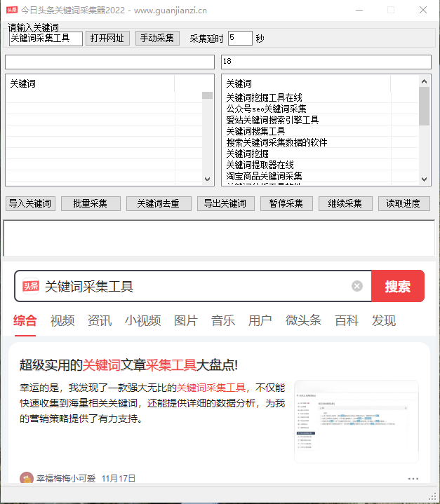
Task: Start 批量采集 batch collection
Action: click(91, 203)
